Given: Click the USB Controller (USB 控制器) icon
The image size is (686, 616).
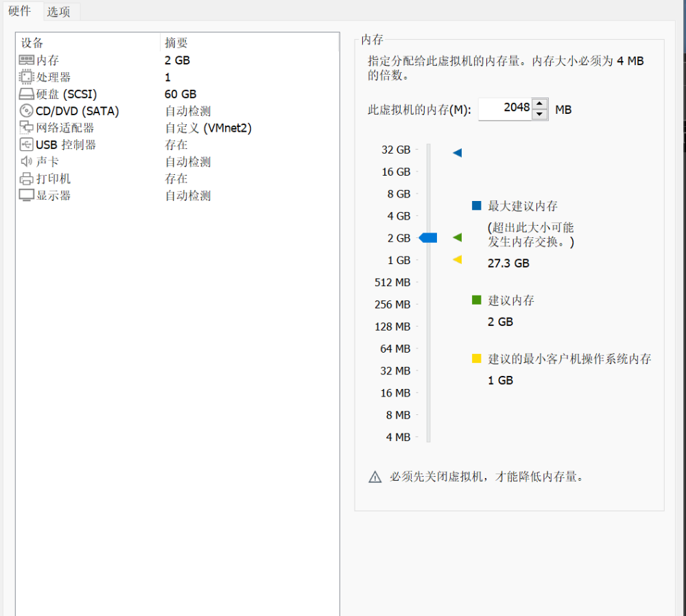Looking at the screenshot, I should tap(26, 145).
